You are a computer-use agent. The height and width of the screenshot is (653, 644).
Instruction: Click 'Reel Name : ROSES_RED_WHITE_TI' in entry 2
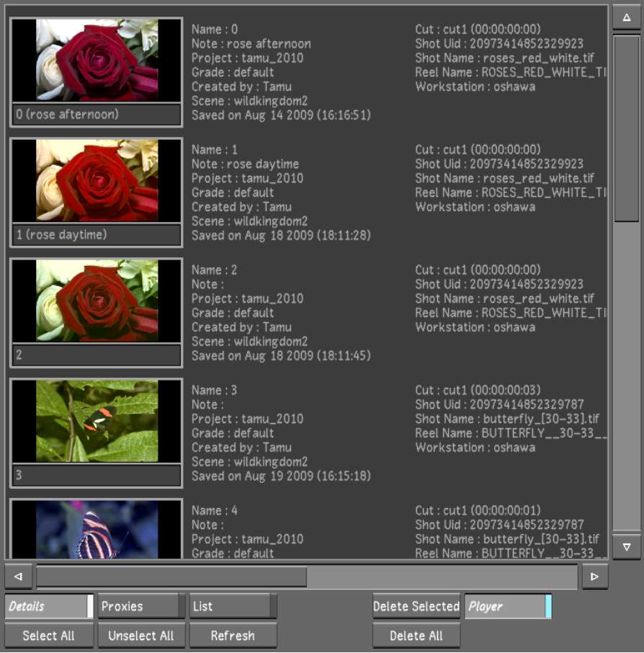coord(510,314)
